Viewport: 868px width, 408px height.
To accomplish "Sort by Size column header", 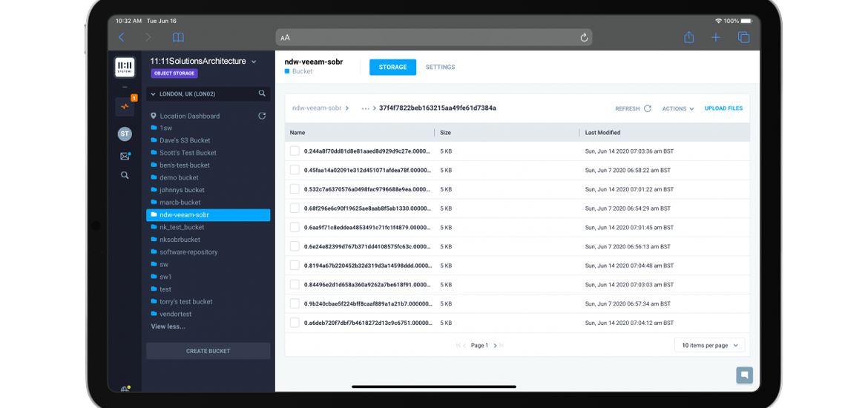I will pyautogui.click(x=445, y=133).
